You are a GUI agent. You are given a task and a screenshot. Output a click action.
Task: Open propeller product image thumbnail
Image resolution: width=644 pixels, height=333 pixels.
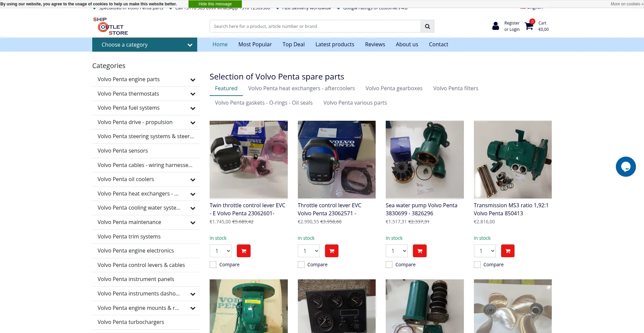click(x=513, y=306)
